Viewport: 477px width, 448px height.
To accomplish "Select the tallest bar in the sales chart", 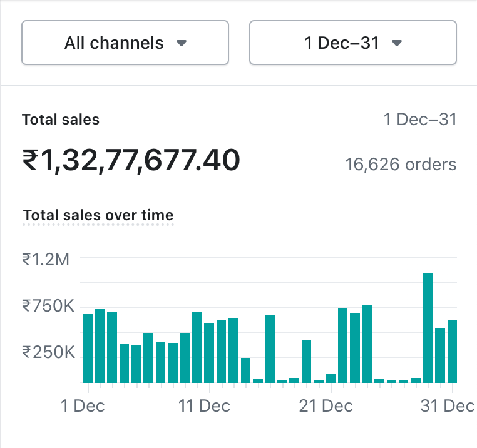I will (x=428, y=327).
